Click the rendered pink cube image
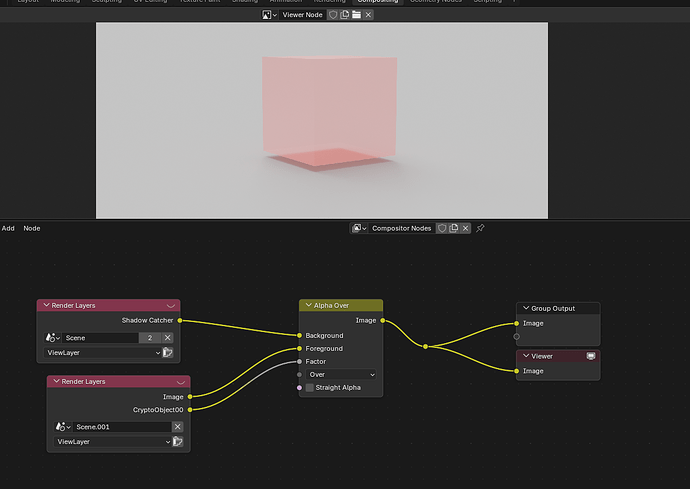 329,112
